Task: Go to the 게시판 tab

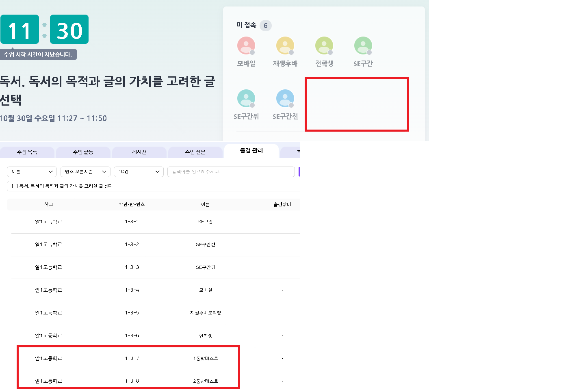Action: (139, 152)
